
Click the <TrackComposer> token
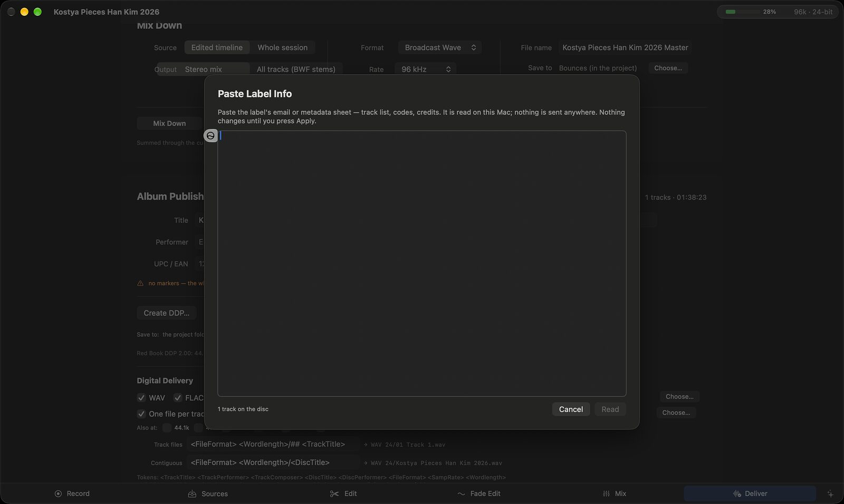point(276,478)
